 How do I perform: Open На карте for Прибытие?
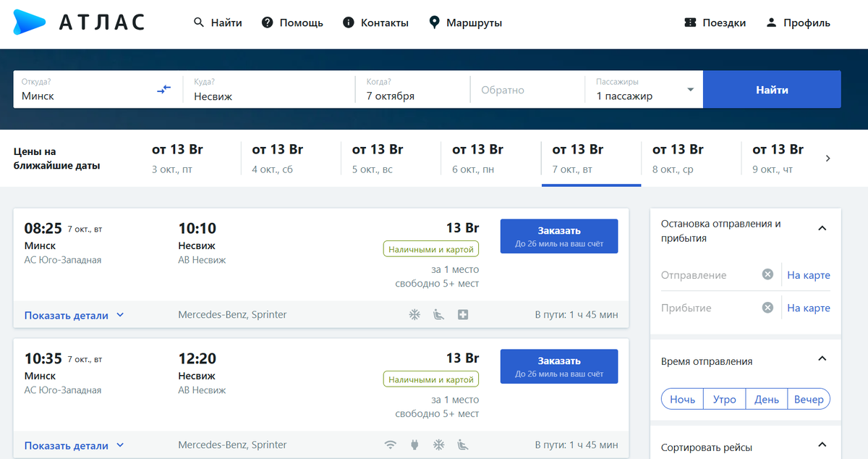click(x=809, y=308)
